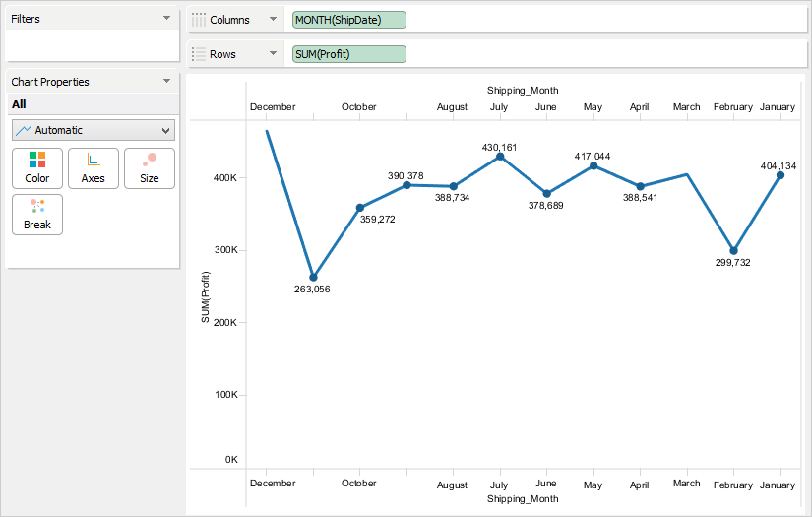Open the Size properties card
Screen dimensions: 812x517
click(x=150, y=167)
